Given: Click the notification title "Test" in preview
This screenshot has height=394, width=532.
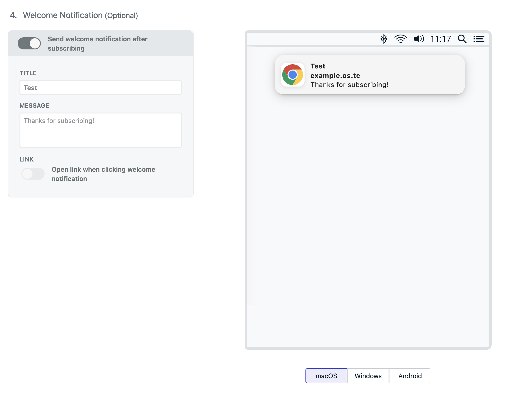Looking at the screenshot, I should coord(318,66).
